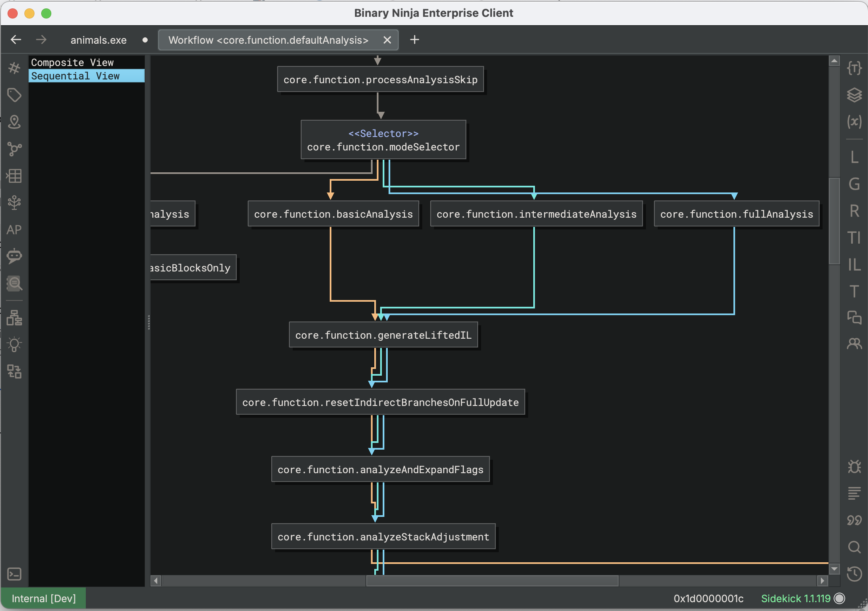Image resolution: width=868 pixels, height=611 pixels.
Task: Open the Variables (x) icon
Action: tap(855, 122)
